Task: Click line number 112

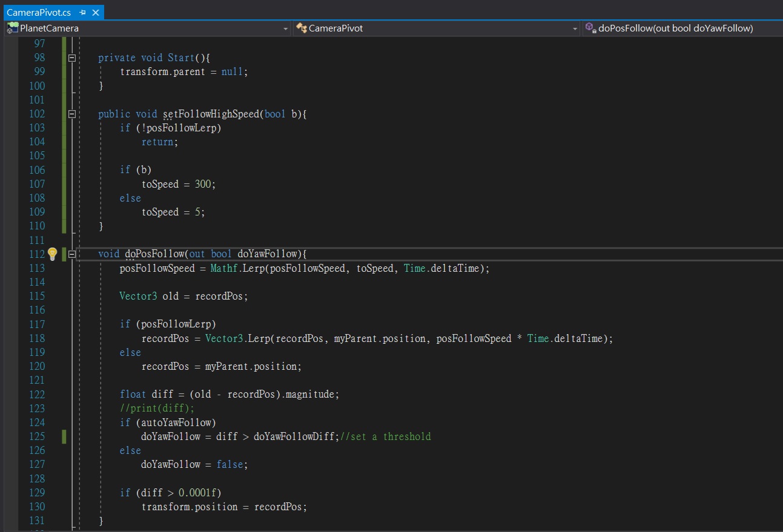Action: [x=37, y=254]
